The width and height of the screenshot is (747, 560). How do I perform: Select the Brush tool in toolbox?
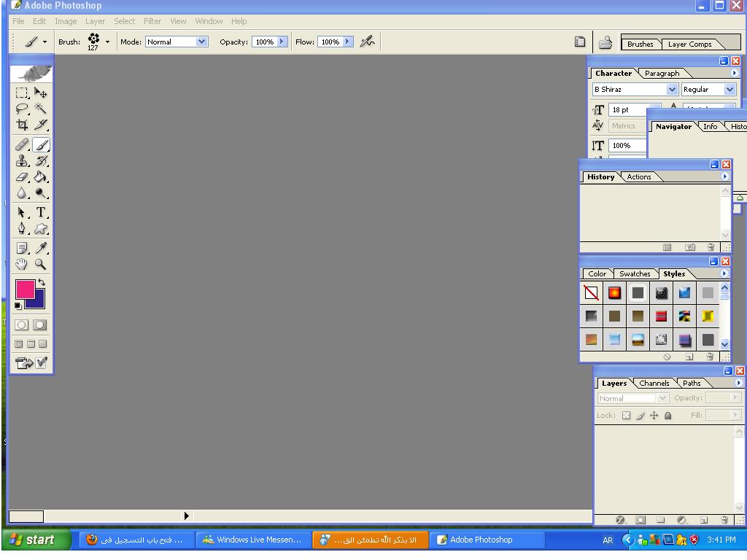point(41,145)
